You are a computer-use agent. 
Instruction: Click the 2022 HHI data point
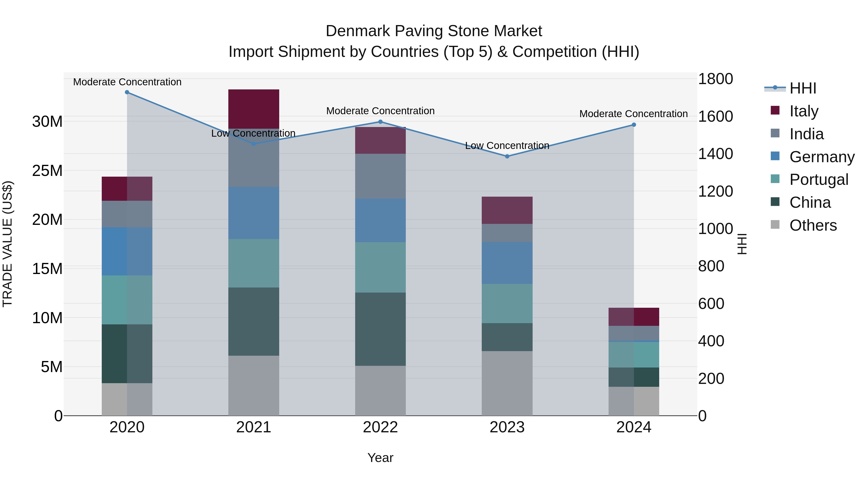[380, 122]
